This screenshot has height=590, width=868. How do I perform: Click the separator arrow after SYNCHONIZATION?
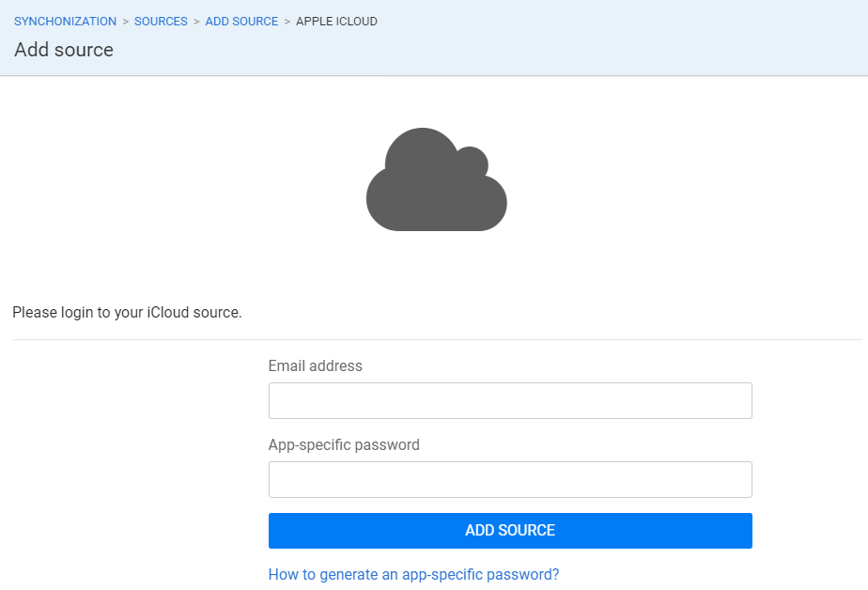(126, 22)
